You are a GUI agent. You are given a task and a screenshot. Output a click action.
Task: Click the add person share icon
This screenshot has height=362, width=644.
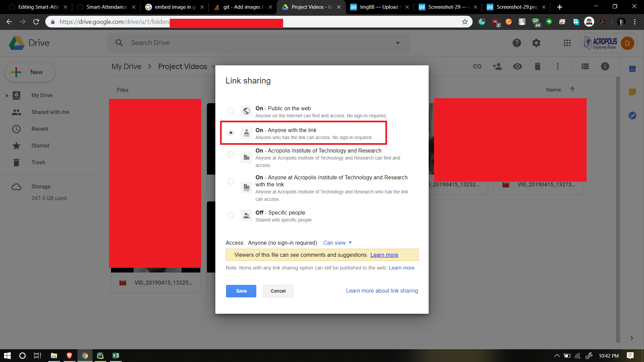497,66
